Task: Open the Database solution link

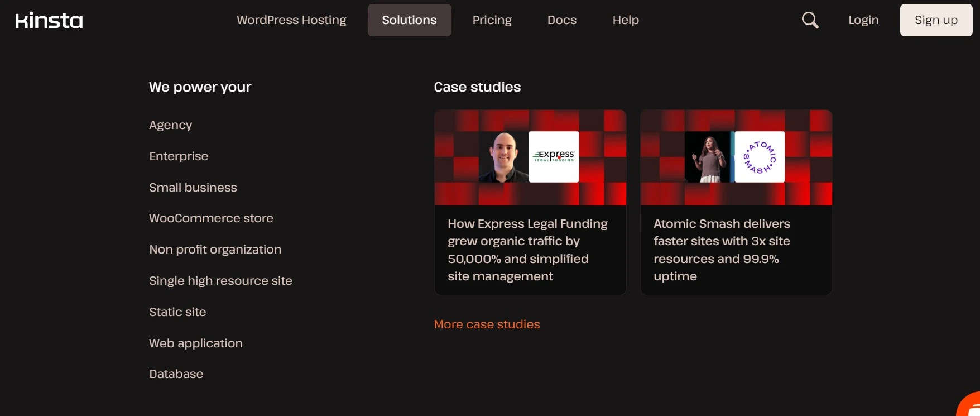Action: pos(176,374)
